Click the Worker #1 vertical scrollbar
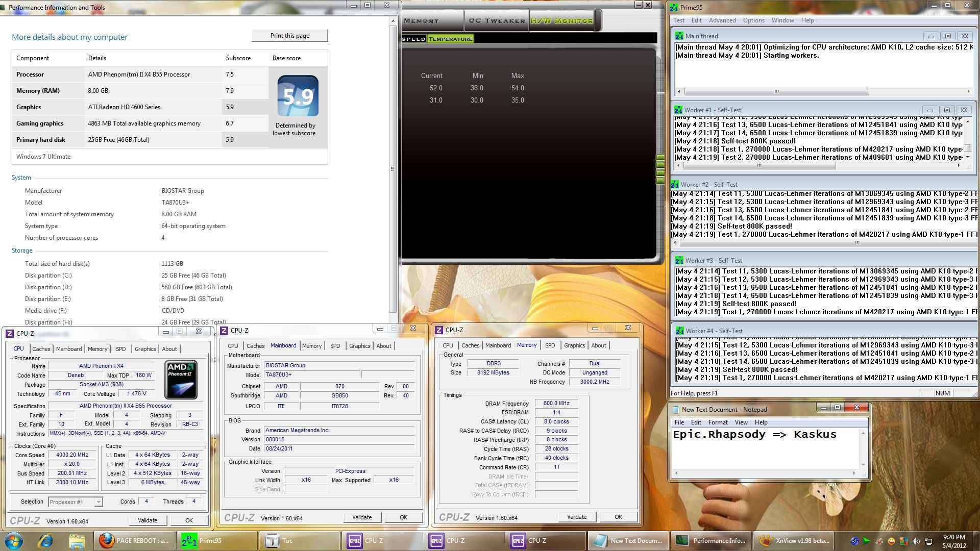Screen dimensions: 980x551 tap(967, 140)
